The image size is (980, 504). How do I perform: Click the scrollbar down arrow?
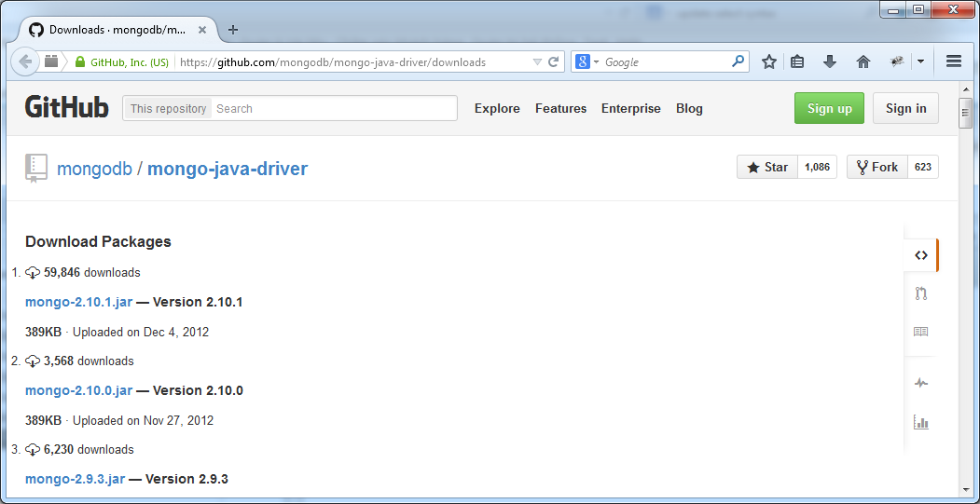[x=965, y=490]
